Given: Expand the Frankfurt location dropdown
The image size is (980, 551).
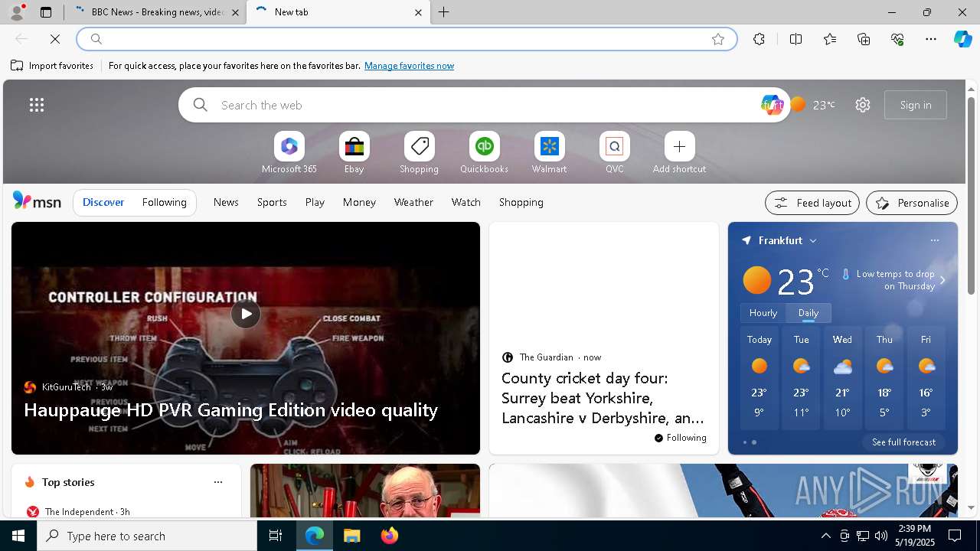Looking at the screenshot, I should point(813,240).
